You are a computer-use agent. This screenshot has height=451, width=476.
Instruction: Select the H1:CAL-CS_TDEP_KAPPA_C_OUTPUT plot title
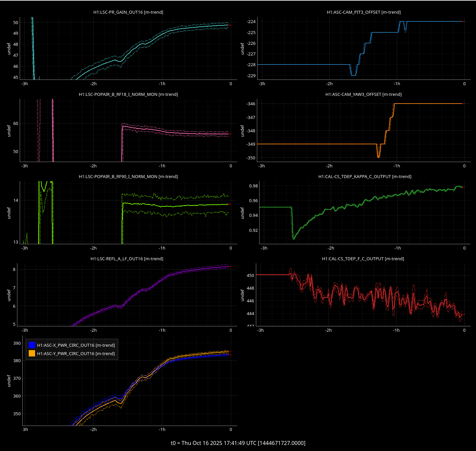(x=365, y=176)
